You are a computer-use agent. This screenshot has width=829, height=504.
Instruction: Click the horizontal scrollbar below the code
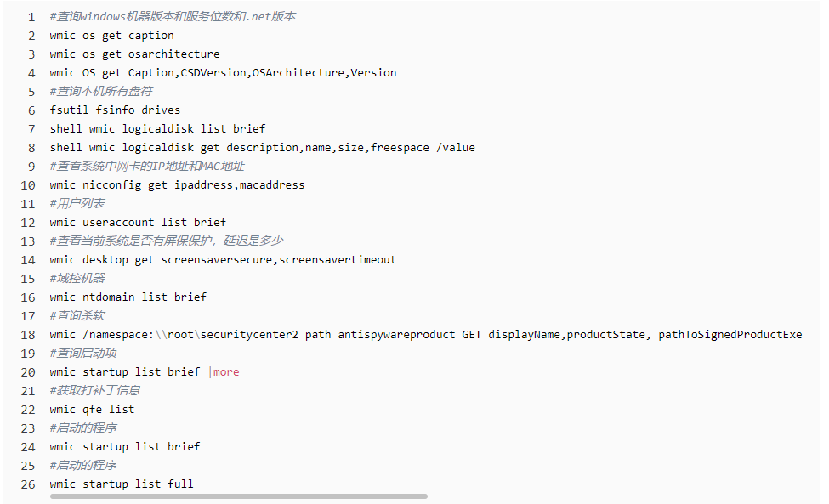pos(238,496)
